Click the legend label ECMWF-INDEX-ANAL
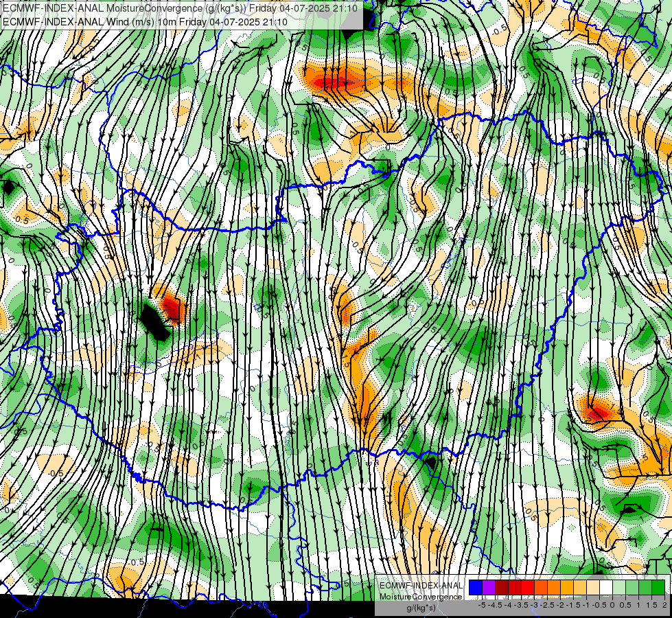Viewport: 672px width, 618px height. (421, 586)
